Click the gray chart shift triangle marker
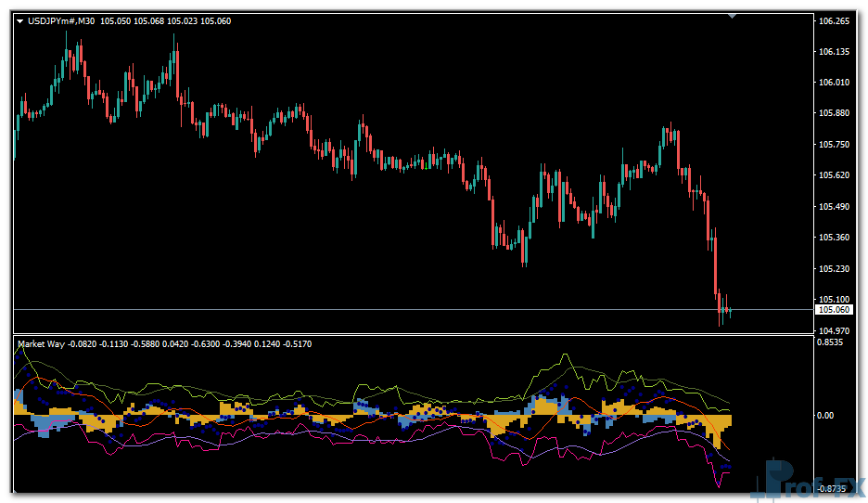Screen dimensions: 868x503 [732, 16]
